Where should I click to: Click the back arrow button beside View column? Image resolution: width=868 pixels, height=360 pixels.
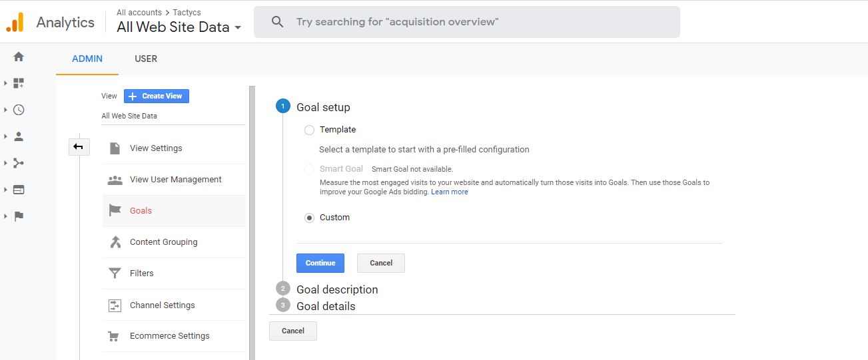[x=79, y=147]
